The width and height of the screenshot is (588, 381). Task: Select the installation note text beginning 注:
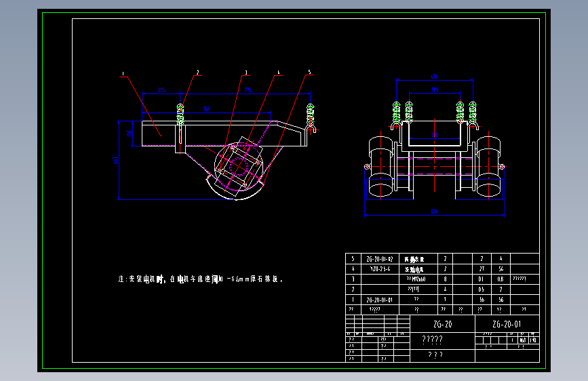click(200, 279)
